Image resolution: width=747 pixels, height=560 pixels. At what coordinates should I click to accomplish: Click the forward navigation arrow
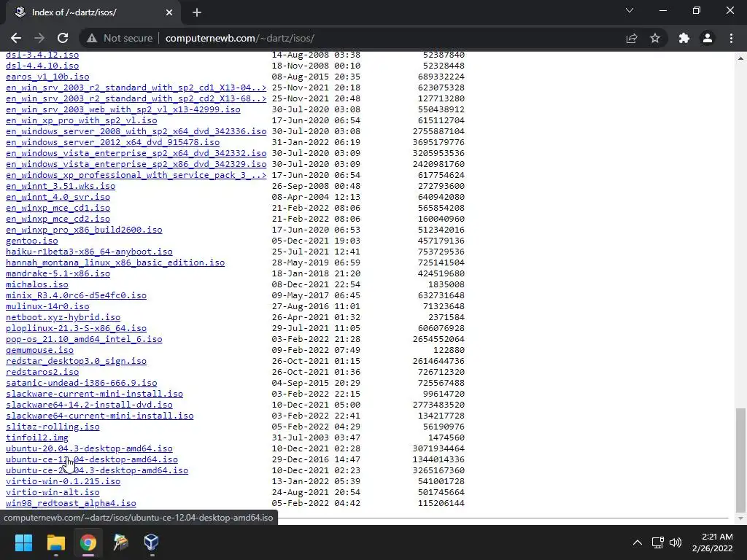[39, 38]
